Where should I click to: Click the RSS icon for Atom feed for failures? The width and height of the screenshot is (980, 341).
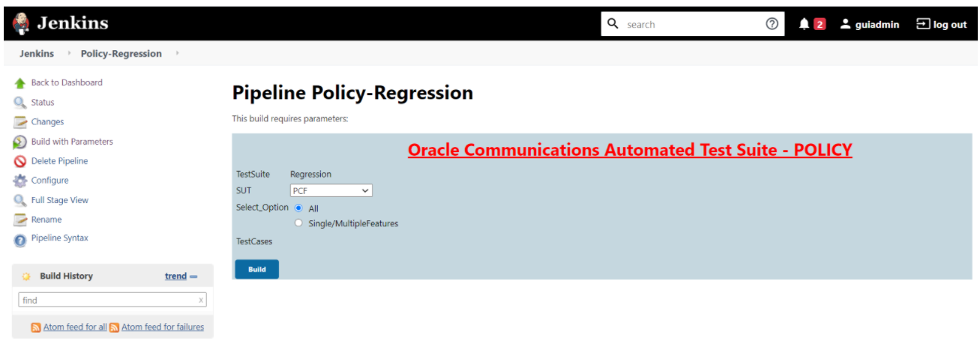[114, 328]
